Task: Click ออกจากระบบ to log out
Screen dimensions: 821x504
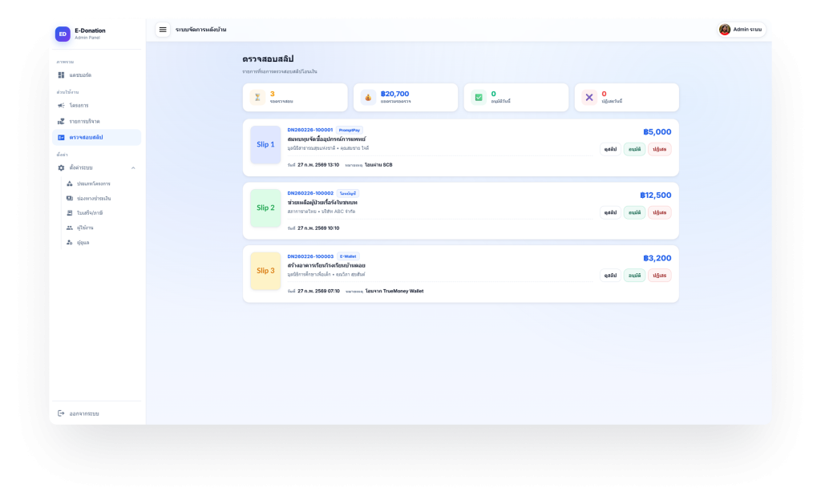Action: coord(83,413)
